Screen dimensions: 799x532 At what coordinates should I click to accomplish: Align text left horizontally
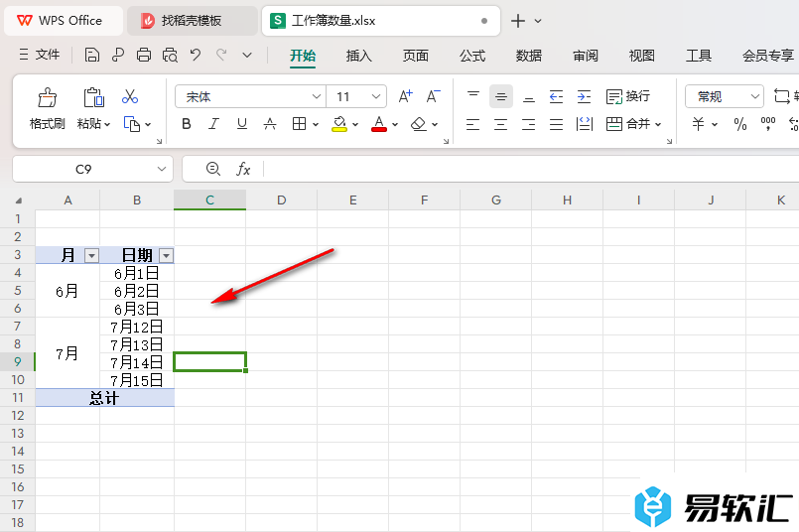(472, 124)
